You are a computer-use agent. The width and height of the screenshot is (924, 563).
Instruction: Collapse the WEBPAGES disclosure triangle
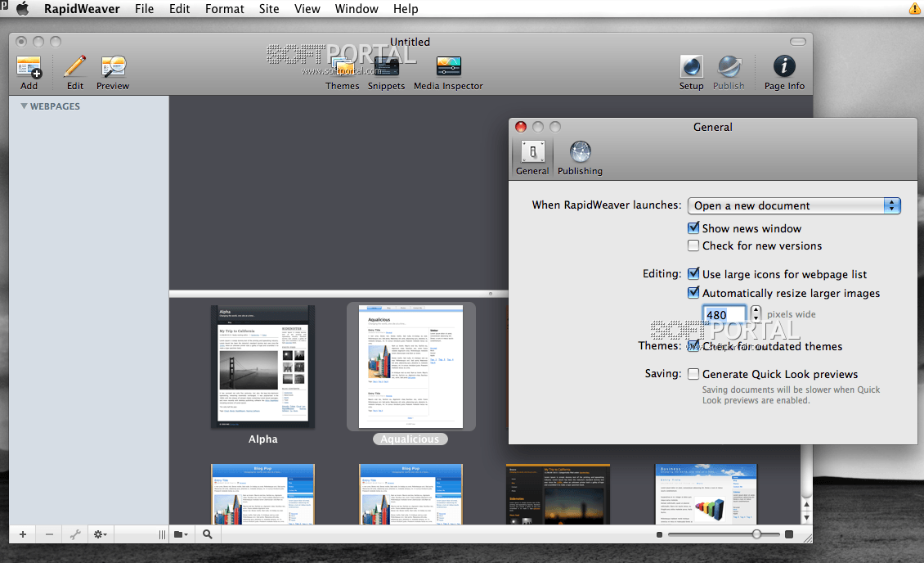[25, 106]
